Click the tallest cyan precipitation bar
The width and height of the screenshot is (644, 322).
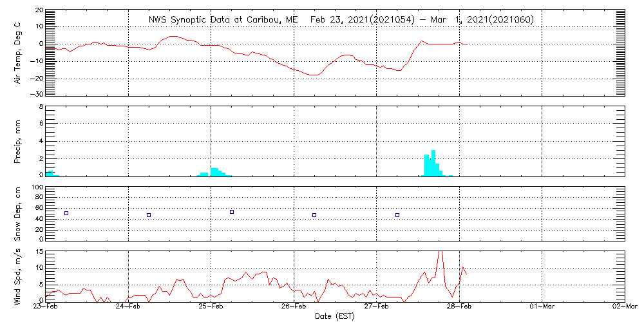pyautogui.click(x=433, y=164)
